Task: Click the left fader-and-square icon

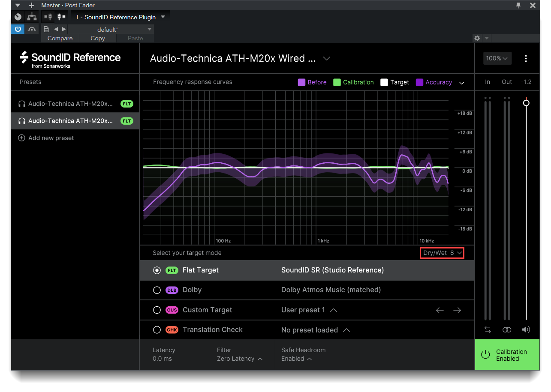Action: (x=48, y=17)
